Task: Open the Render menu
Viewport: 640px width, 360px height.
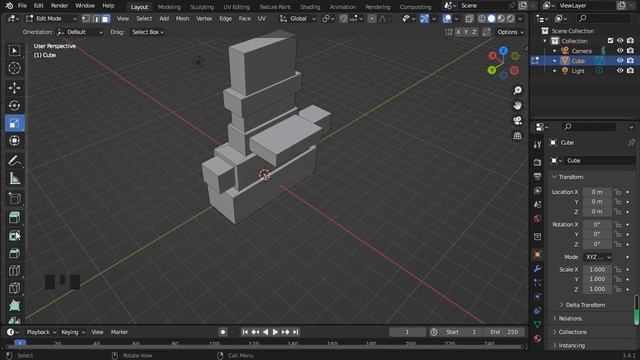Action: [x=59, y=6]
